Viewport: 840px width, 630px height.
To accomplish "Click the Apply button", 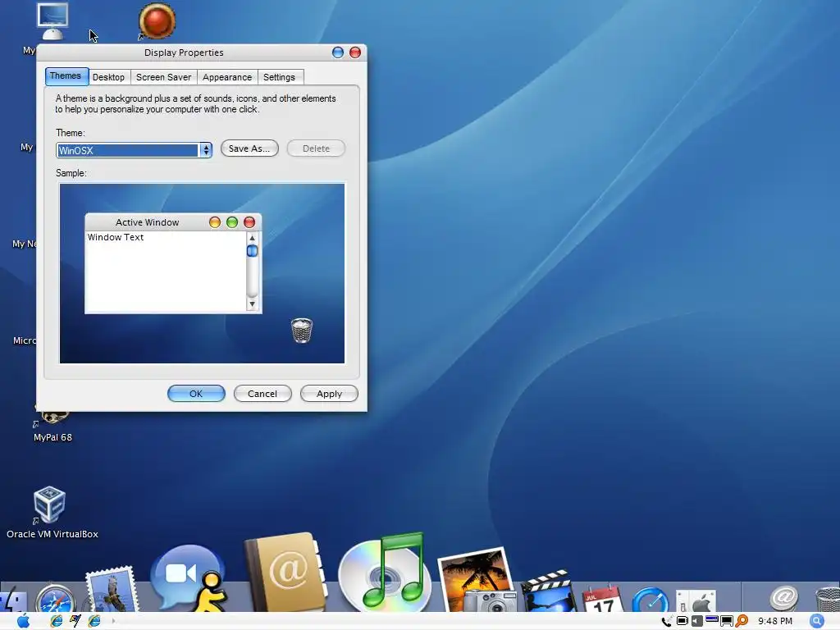I will click(x=329, y=394).
